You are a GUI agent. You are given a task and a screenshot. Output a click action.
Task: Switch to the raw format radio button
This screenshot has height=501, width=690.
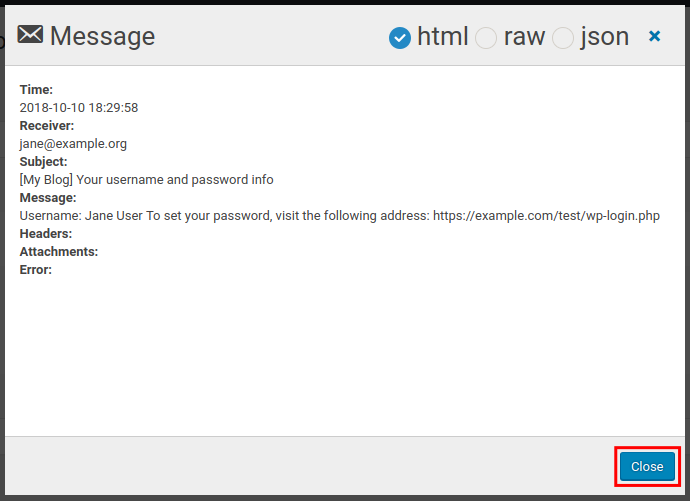click(x=486, y=38)
